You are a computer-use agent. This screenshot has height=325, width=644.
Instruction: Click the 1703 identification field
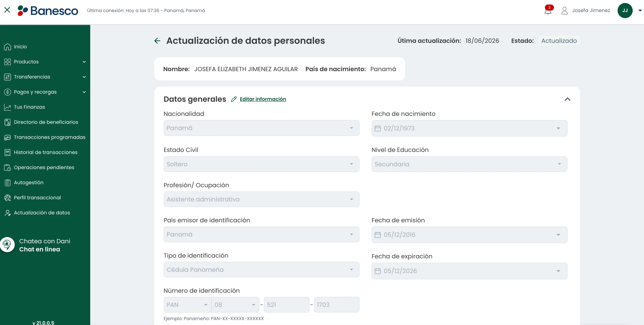(x=337, y=305)
